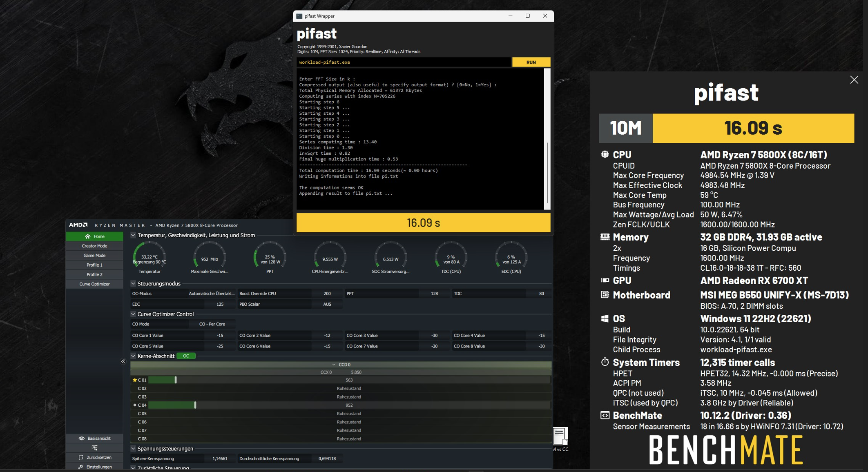Click the C 04 core frequency slider

pos(195,405)
